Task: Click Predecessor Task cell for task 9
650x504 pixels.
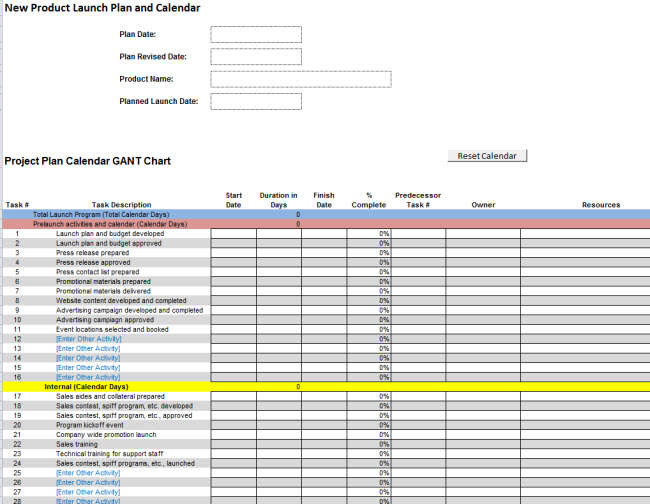Action: tap(418, 310)
